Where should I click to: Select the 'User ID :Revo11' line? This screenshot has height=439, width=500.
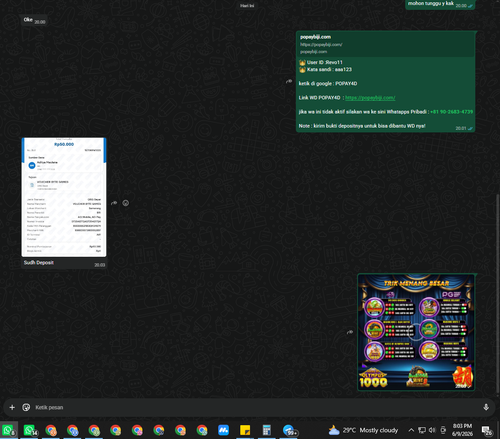tap(321, 62)
